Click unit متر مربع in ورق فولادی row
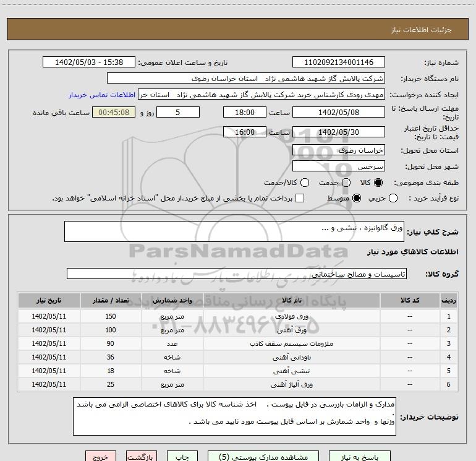 tap(172, 316)
